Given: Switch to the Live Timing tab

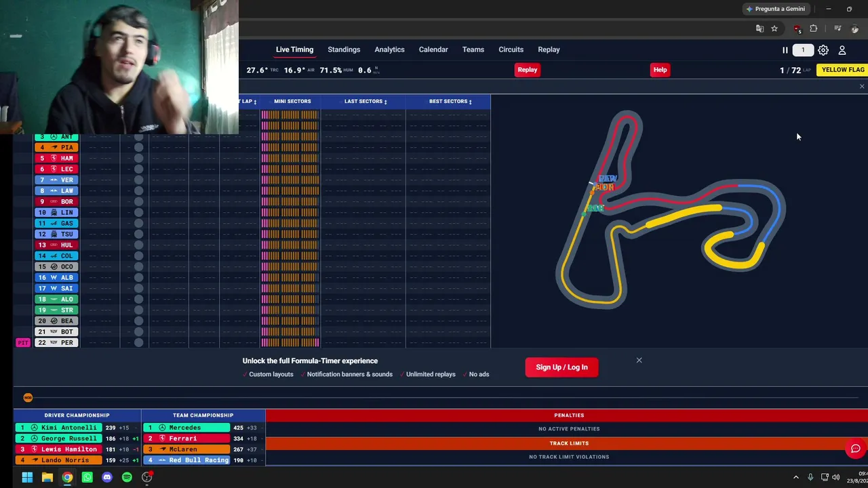Looking at the screenshot, I should (294, 49).
